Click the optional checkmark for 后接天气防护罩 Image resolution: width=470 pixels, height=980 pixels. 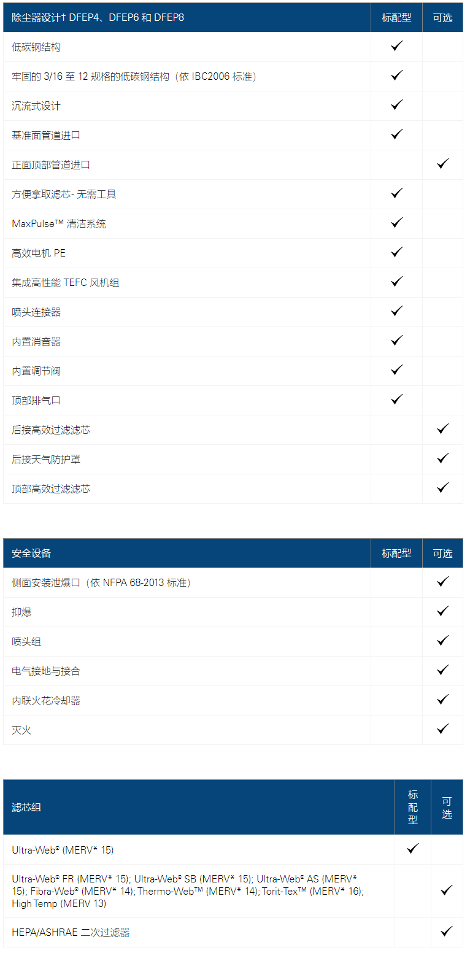443,458
